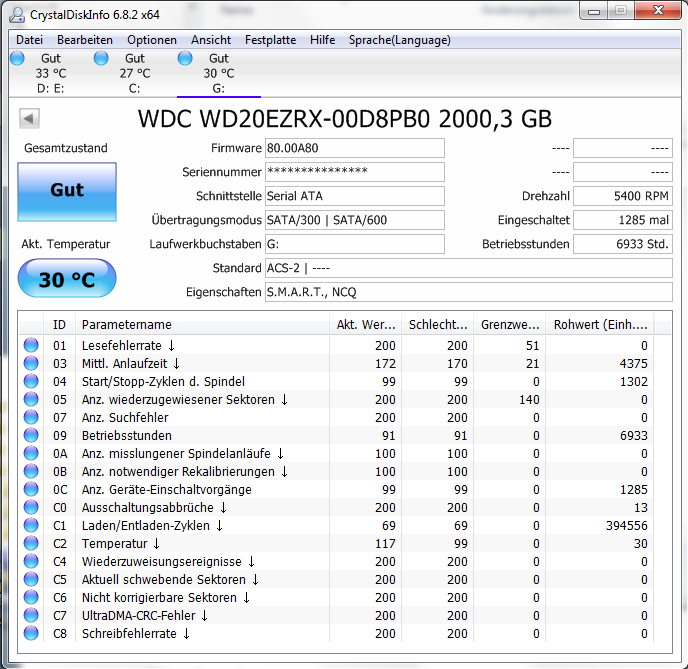This screenshot has width=688, height=669.
Task: Click the Betriebsstunden value 6933 Std.
Action: [623, 244]
